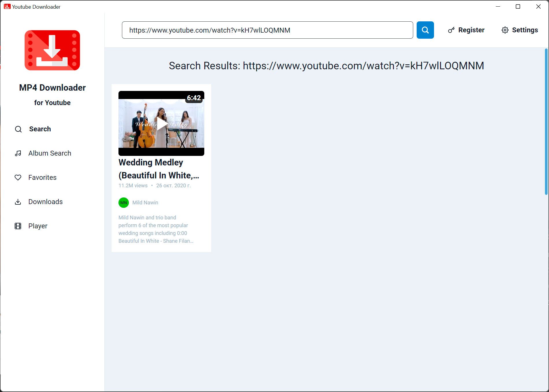This screenshot has width=549, height=392.
Task: Focus the YouTube URL input field
Action: tap(267, 30)
